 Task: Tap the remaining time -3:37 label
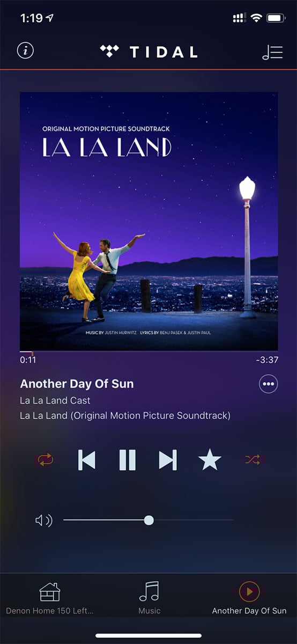267,360
